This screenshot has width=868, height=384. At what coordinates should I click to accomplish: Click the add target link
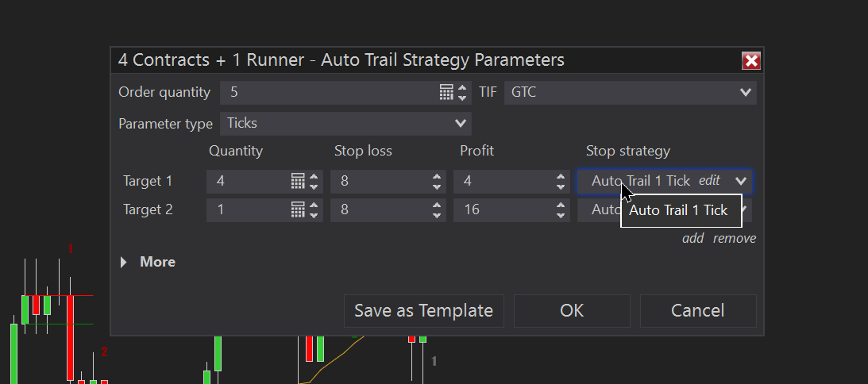692,239
